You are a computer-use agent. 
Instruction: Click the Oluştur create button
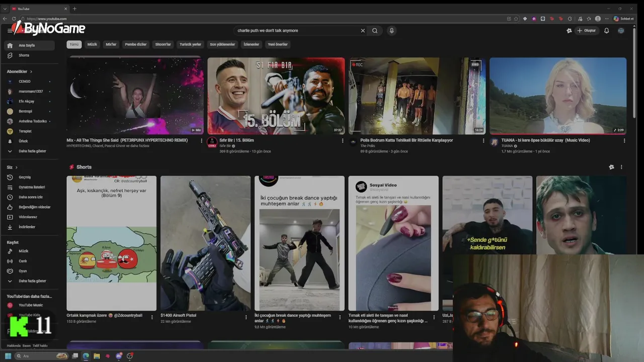click(x=587, y=31)
